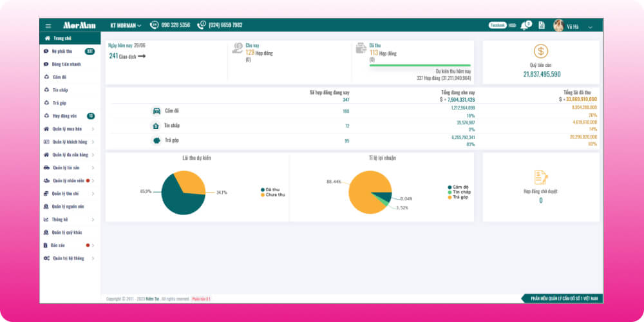Select Trang chủ in sidebar
This screenshot has height=322, width=644.
pyautogui.click(x=61, y=38)
